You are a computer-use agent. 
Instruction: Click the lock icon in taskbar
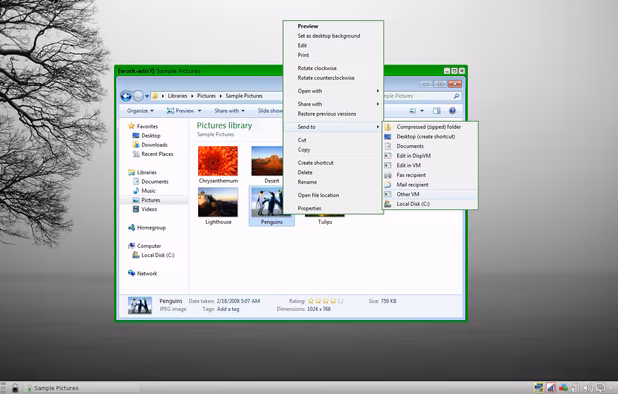pos(15,388)
